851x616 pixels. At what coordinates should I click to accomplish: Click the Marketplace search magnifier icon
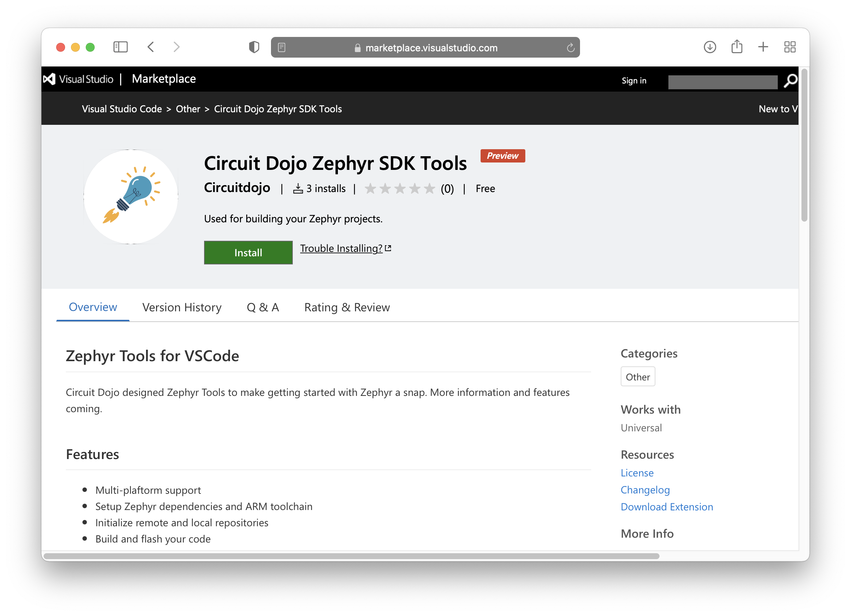point(790,81)
